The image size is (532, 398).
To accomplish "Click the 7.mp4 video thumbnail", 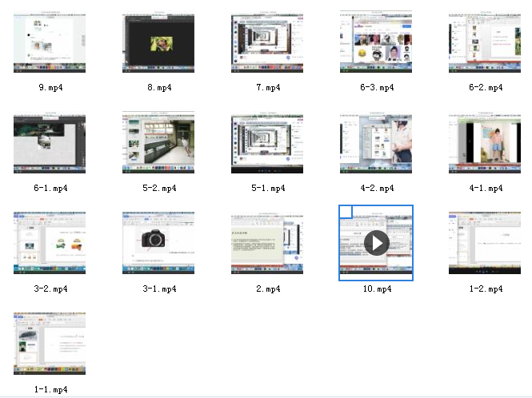I will [267, 44].
